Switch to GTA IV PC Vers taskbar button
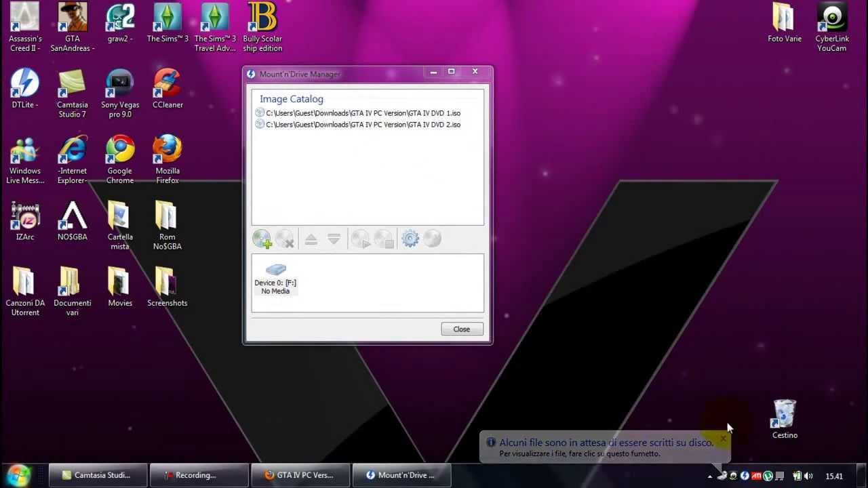The image size is (868, 488). tap(300, 475)
